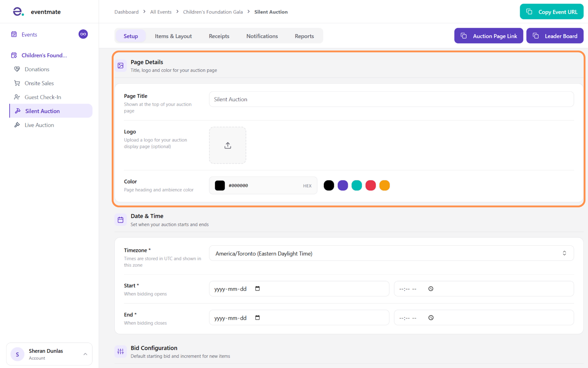The height and width of the screenshot is (368, 588).
Task: Click the Events calendar icon in sidebar
Action: [x=14, y=34]
